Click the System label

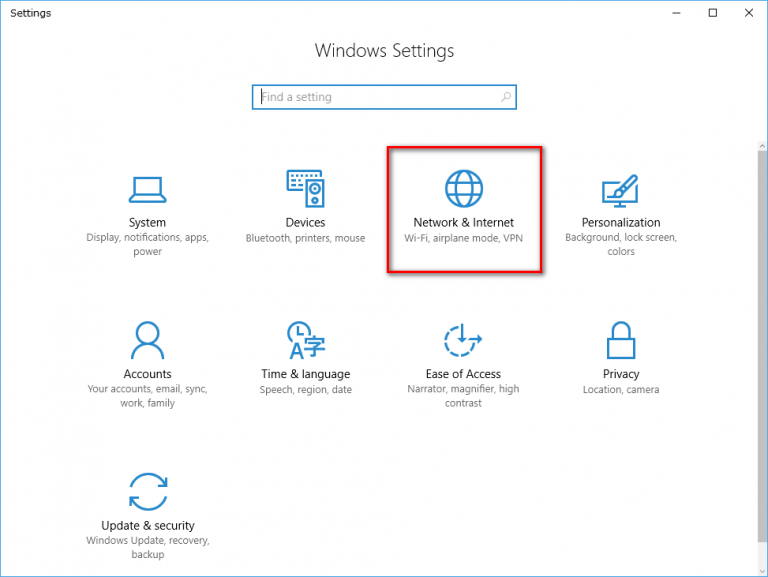tap(147, 222)
